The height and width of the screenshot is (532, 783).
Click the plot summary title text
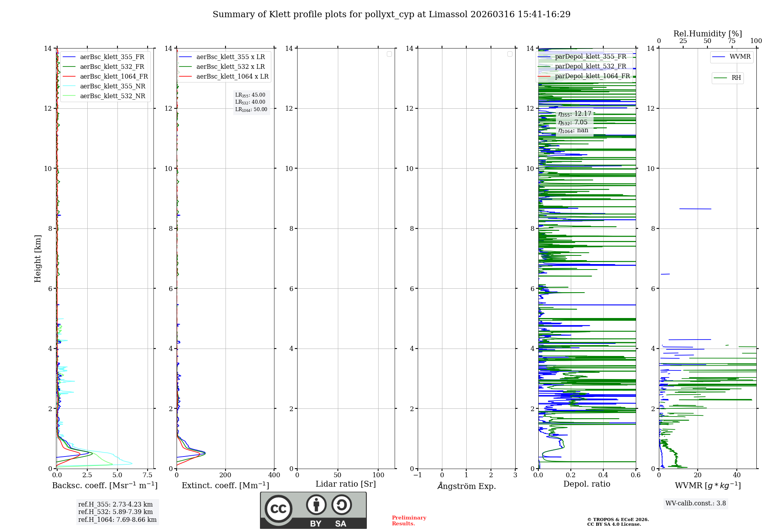[x=391, y=14]
